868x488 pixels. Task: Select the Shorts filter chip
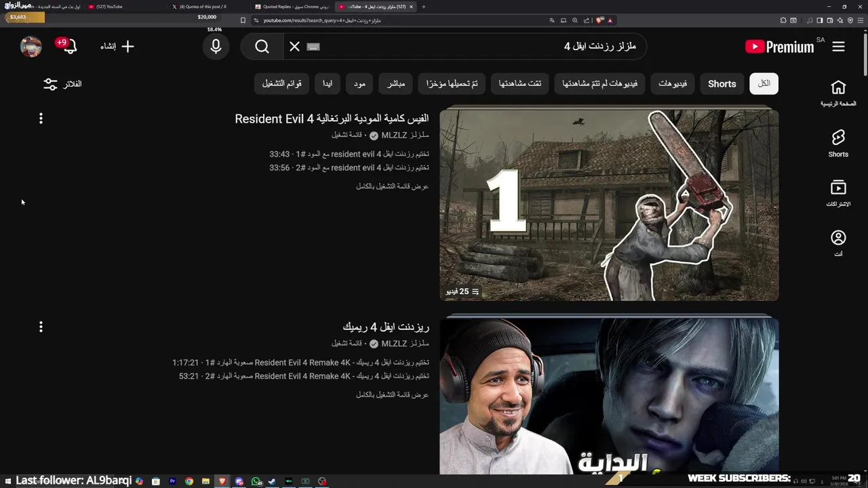tap(722, 83)
